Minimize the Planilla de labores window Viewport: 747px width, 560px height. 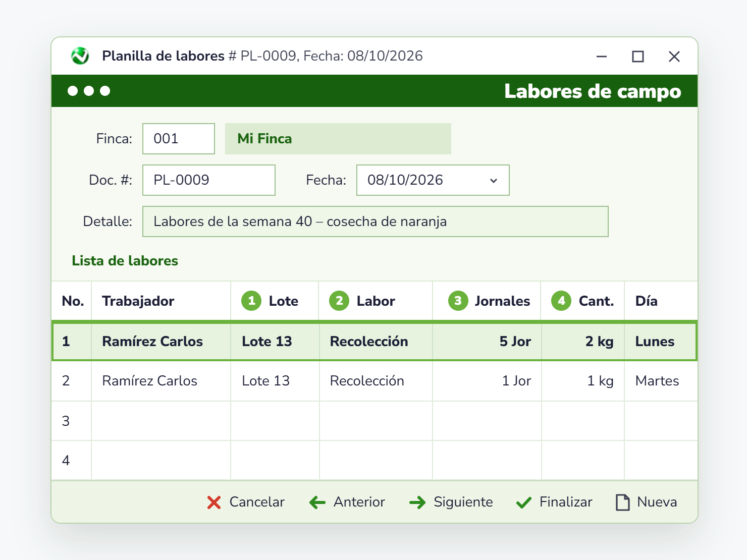click(602, 57)
